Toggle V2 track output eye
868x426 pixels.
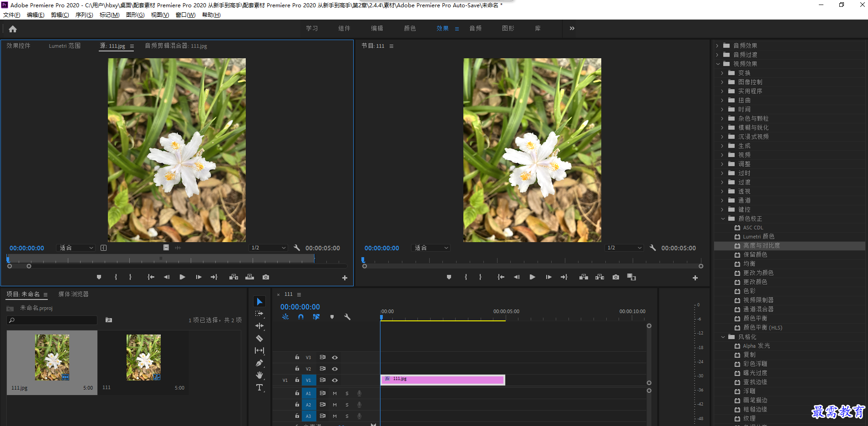pyautogui.click(x=335, y=369)
